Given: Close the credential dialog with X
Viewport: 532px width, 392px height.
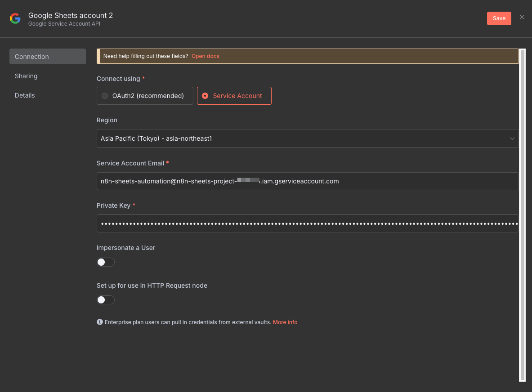Looking at the screenshot, I should pos(522,17).
